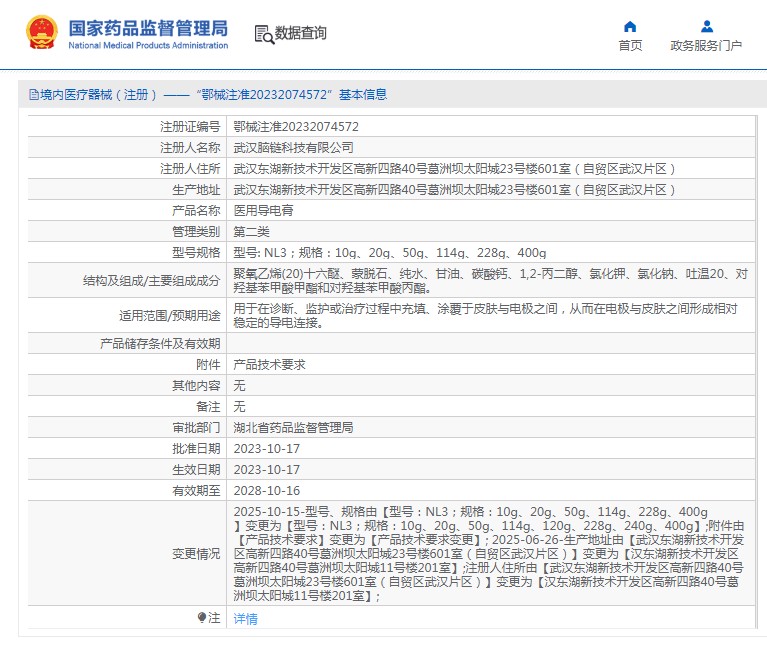Screen dimensions: 767x646
Task: Click approving department 湖北省药品监督管理局
Action: click(293, 428)
